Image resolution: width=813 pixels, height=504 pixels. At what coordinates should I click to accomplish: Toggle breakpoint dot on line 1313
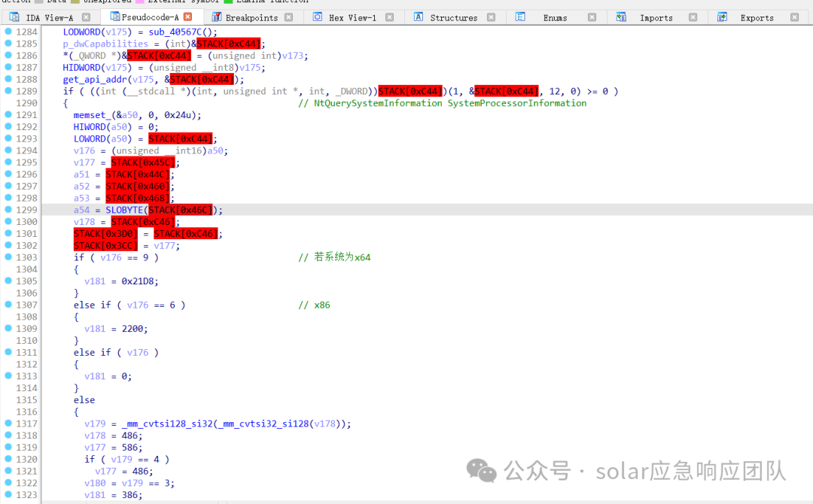[8, 375]
